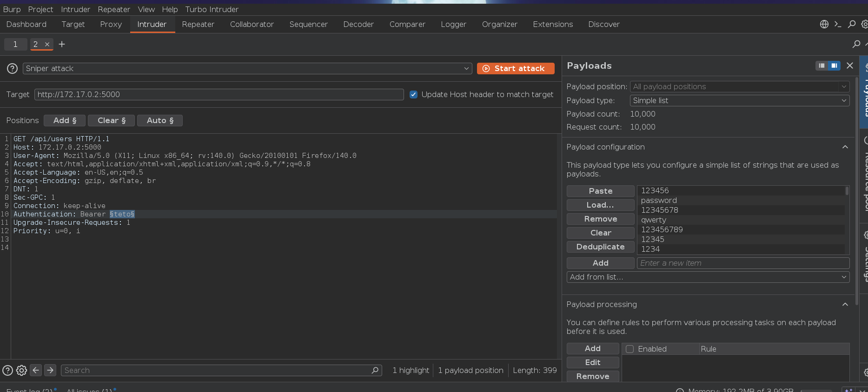
Task: Click the search icon in Intruder sub-tab row
Action: tap(856, 44)
